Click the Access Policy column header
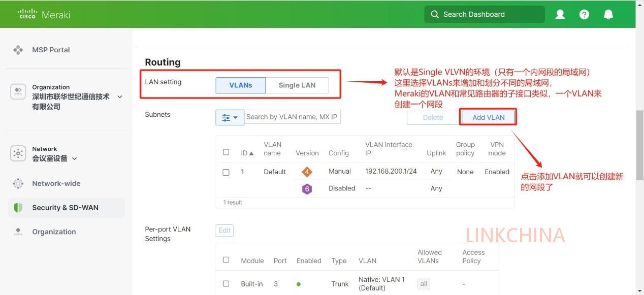The width and height of the screenshot is (644, 295). [x=473, y=256]
